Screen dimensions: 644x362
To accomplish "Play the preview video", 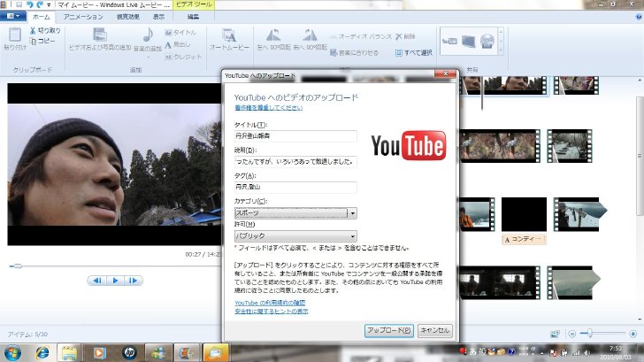I will pos(115,281).
